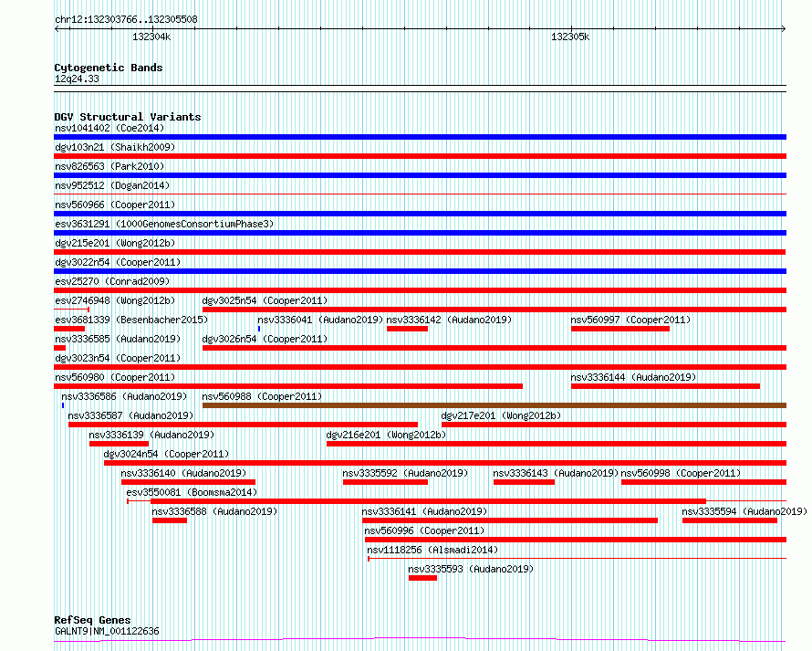
Task: Select nsv560966 (Cooper2011) variant label
Action: pos(115,205)
